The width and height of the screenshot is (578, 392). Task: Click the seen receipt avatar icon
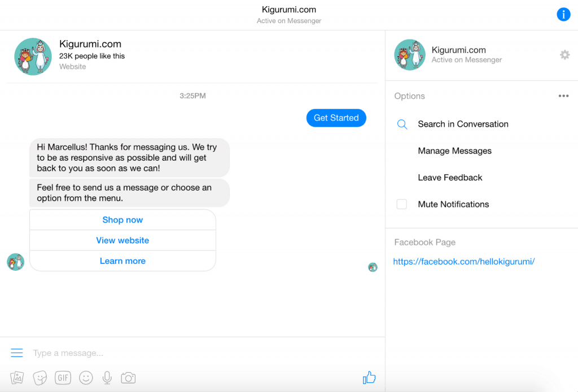[x=373, y=267]
